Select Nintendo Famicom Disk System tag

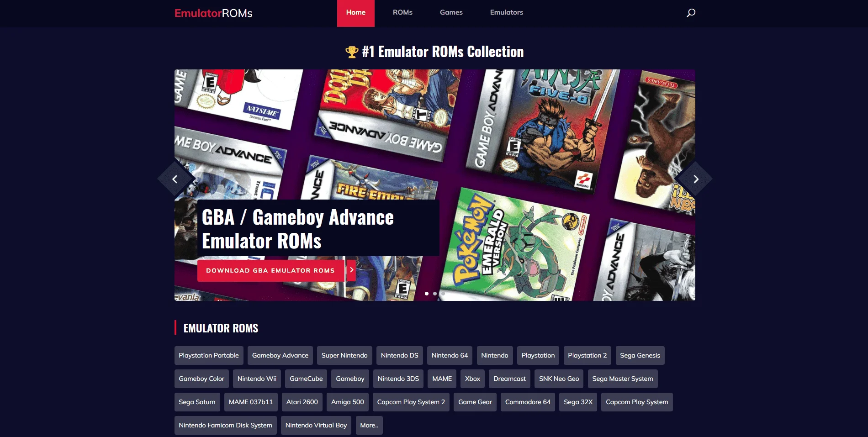[x=225, y=425]
